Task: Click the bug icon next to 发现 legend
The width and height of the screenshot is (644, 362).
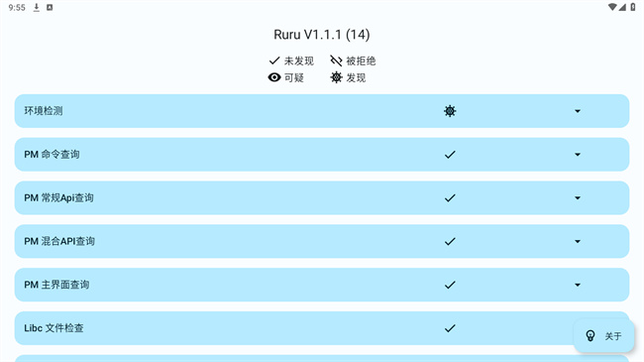Action: [337, 77]
